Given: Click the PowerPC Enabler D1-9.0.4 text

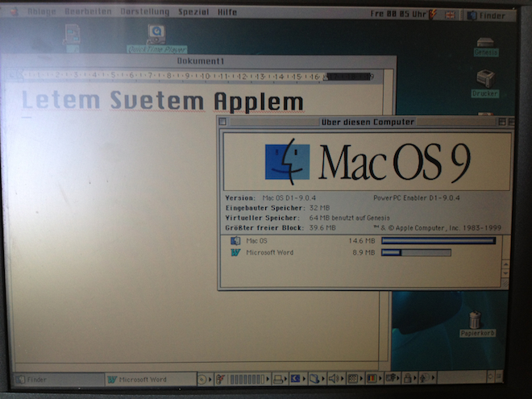Looking at the screenshot, I should tap(416, 197).
